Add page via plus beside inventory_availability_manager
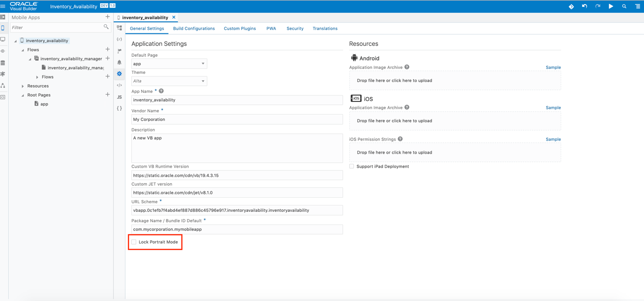This screenshot has height=301, width=644. click(x=108, y=59)
